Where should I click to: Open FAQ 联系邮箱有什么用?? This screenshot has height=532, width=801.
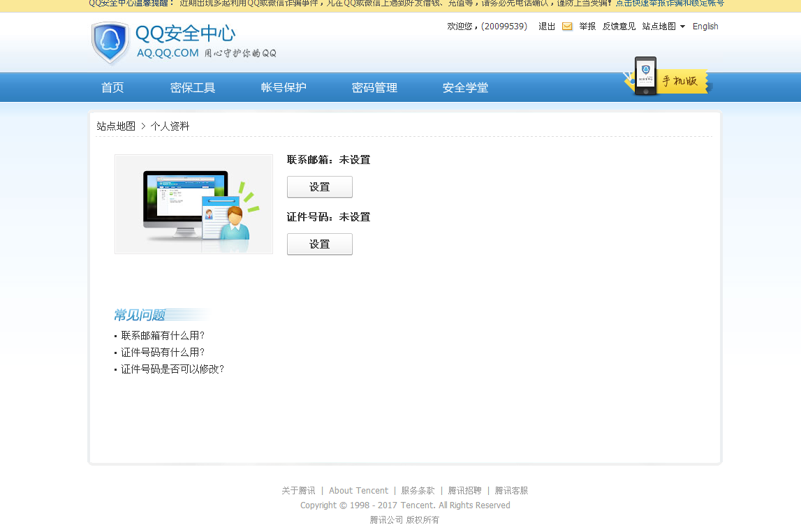point(163,335)
